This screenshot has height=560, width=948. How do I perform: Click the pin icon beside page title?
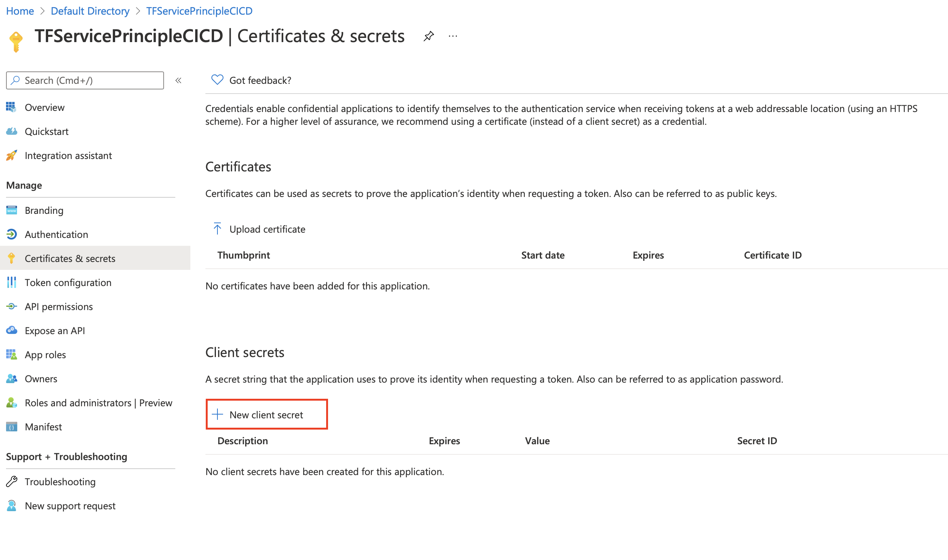click(x=428, y=36)
